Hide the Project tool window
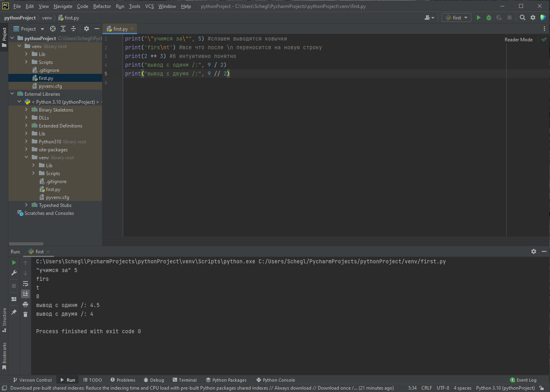Viewport: 550px width, 392px height. (96, 28)
